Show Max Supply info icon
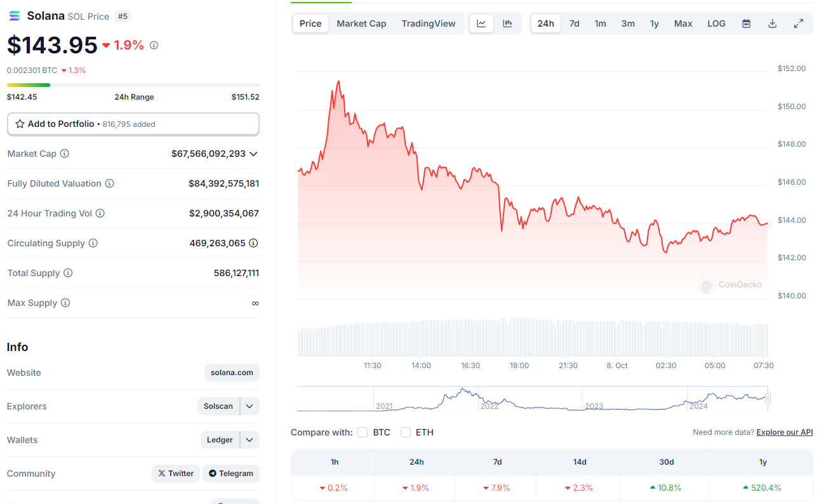The height and width of the screenshot is (504, 819). point(65,303)
